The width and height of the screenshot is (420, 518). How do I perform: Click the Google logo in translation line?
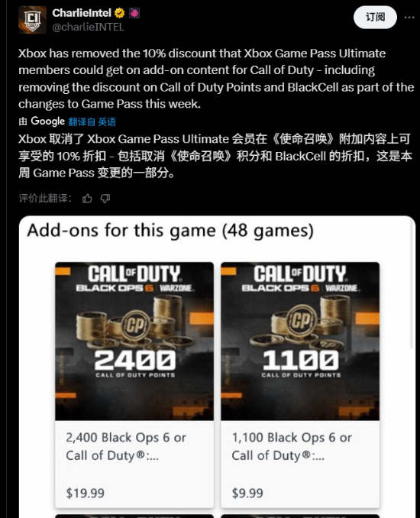[47, 121]
